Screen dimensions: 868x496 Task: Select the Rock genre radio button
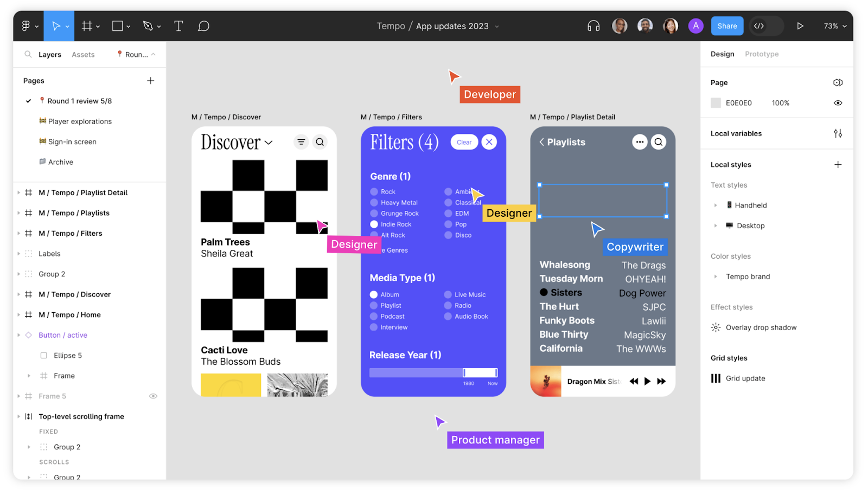pyautogui.click(x=373, y=191)
